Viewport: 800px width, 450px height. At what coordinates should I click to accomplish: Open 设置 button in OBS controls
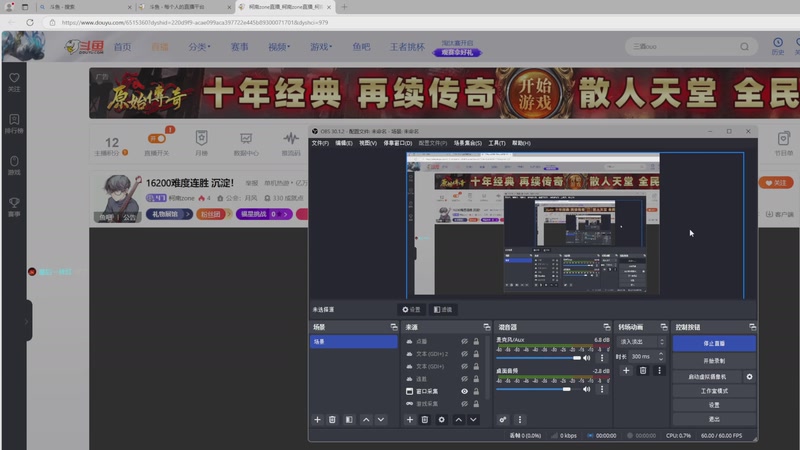coord(714,405)
